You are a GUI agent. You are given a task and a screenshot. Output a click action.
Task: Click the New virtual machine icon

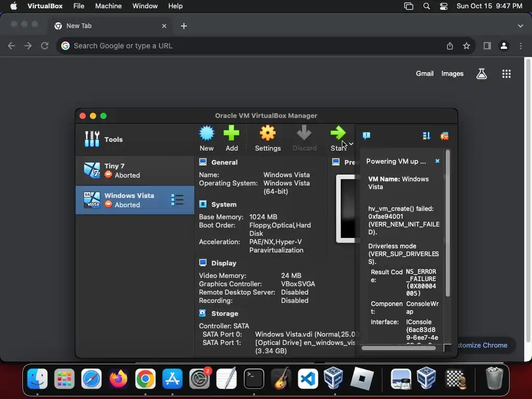tap(207, 133)
